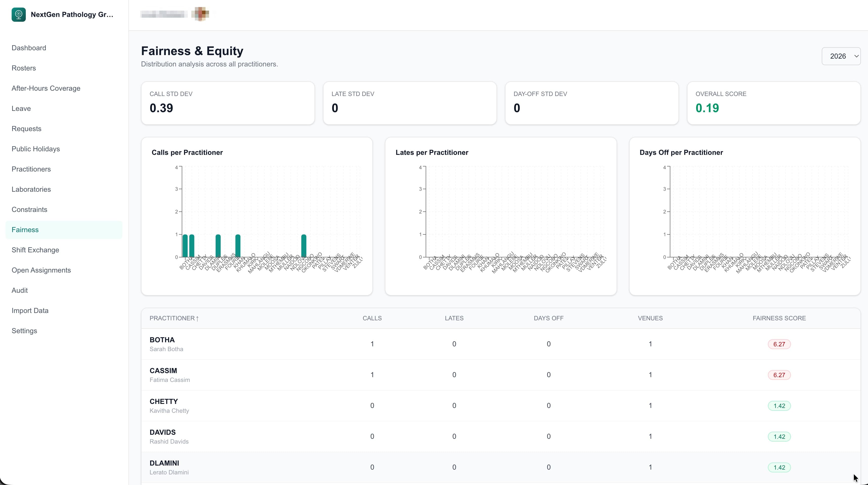Select the Fairness sidebar item

(25, 229)
